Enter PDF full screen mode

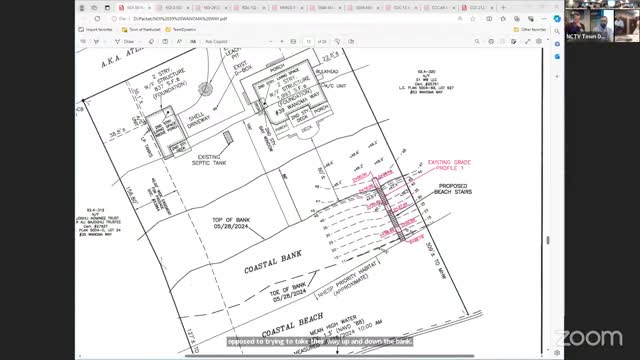pos(528,42)
